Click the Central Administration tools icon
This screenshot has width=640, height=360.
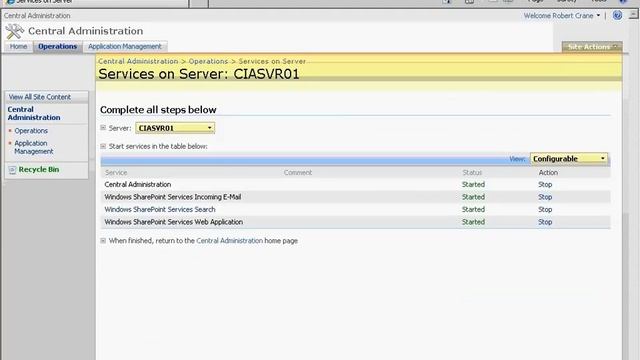(x=15, y=31)
